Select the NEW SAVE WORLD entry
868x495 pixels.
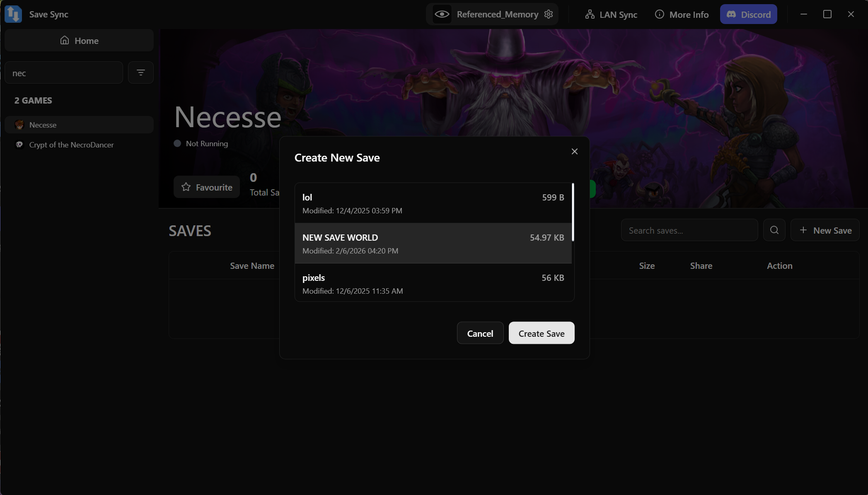[433, 243]
